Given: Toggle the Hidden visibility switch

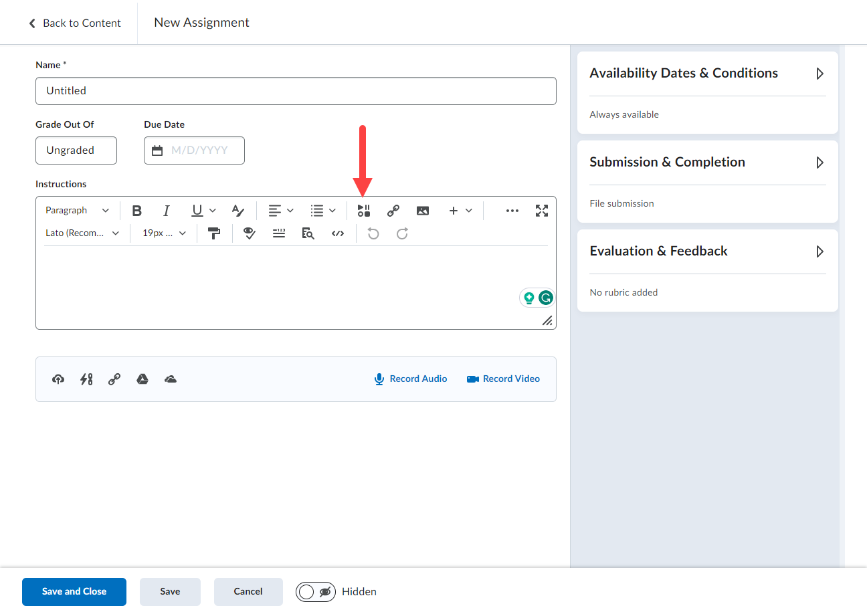Looking at the screenshot, I should coord(316,592).
